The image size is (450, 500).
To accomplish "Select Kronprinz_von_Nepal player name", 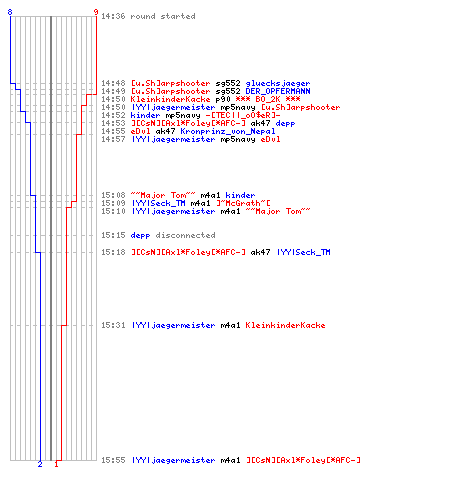I will [228, 131].
